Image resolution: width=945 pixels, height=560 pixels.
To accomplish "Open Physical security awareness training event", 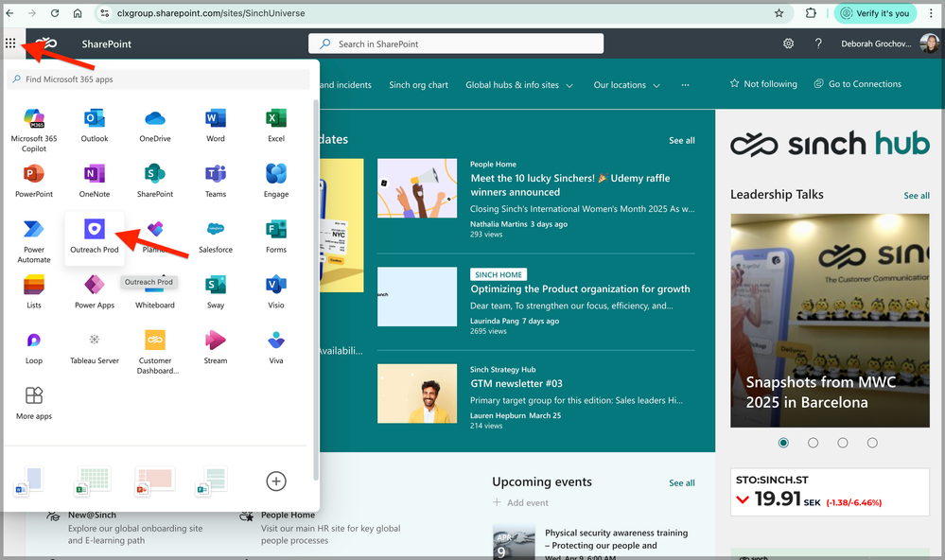I will 616,539.
